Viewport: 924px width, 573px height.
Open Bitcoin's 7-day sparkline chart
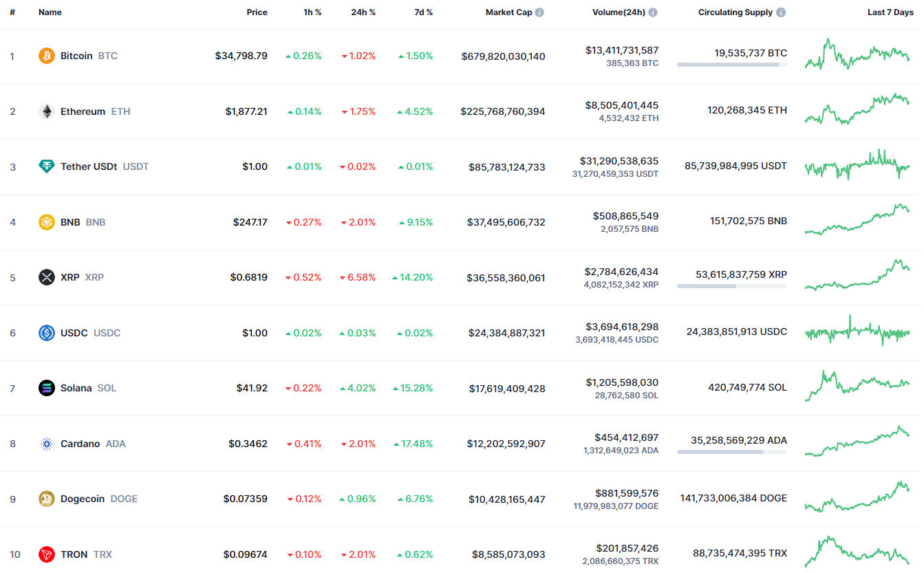tap(857, 54)
